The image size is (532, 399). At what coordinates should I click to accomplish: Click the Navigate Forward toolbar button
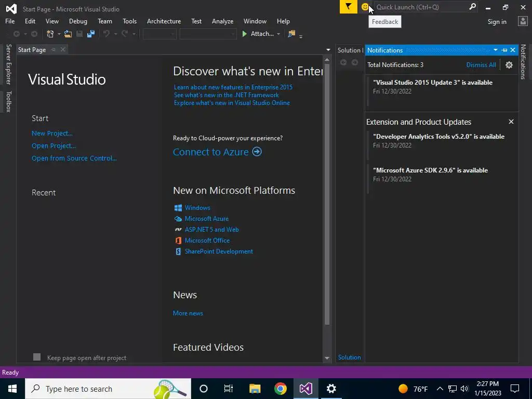point(34,34)
